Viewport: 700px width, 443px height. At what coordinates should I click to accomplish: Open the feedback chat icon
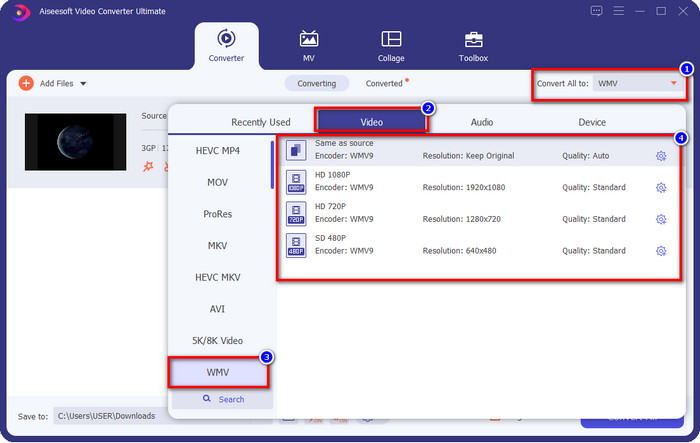click(596, 11)
